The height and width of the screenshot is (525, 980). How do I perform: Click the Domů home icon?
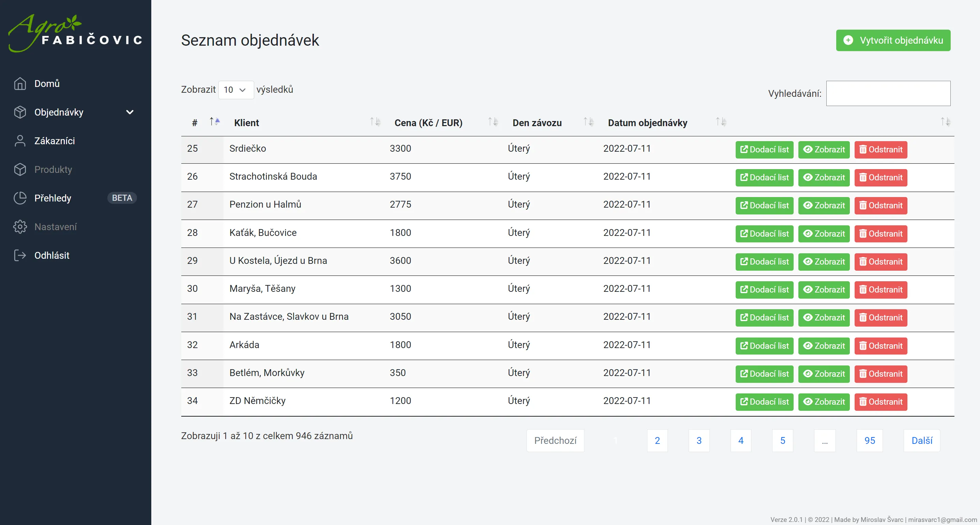[x=20, y=84]
